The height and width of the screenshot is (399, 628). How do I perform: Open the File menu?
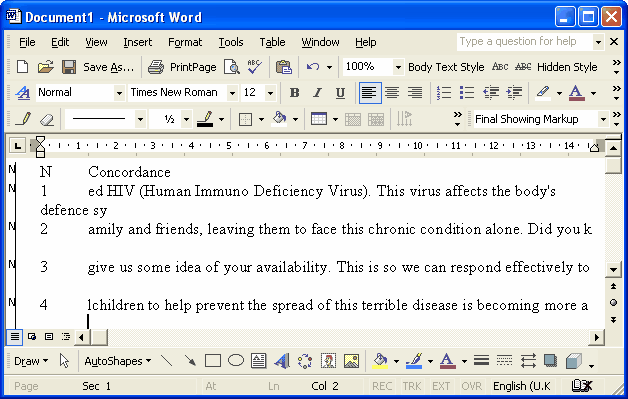point(27,42)
